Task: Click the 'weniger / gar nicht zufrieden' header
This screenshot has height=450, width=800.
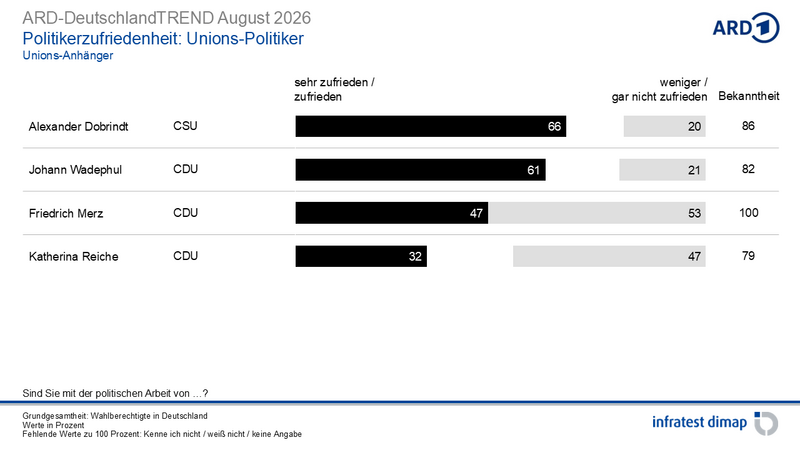Action: point(659,90)
